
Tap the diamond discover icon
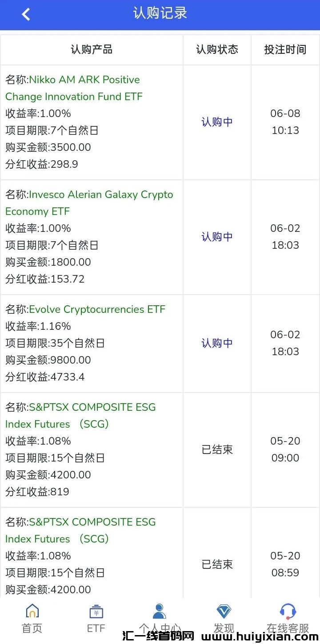point(224,611)
